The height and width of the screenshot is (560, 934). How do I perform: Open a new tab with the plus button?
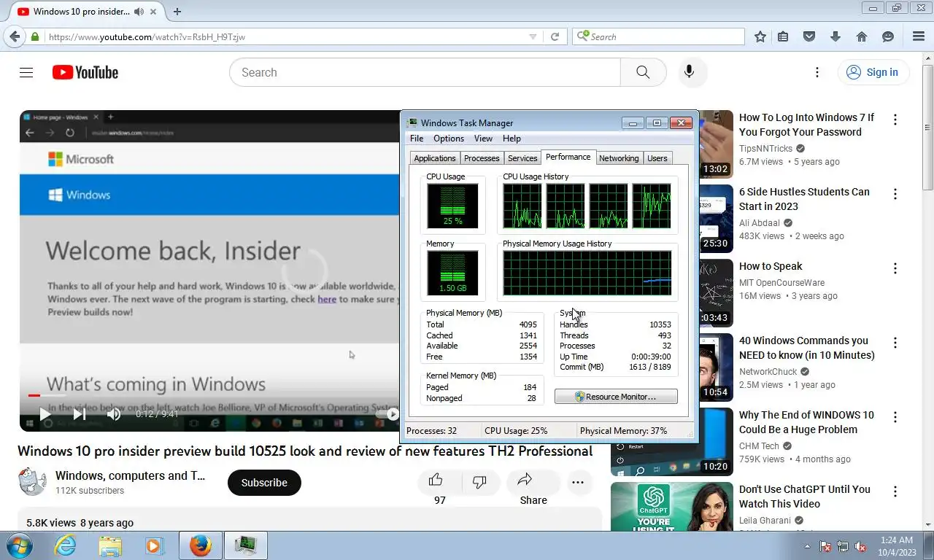177,12
